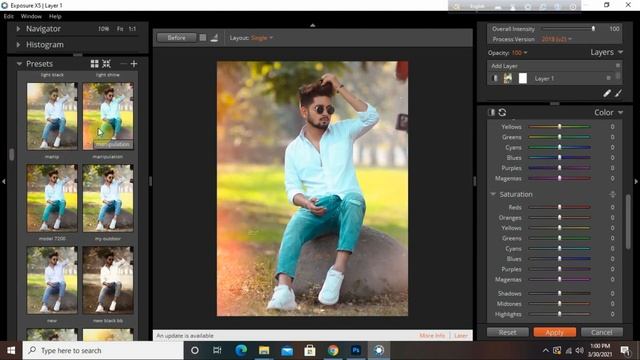Click the Cancel button
This screenshot has height=360, width=640.
[602, 332]
